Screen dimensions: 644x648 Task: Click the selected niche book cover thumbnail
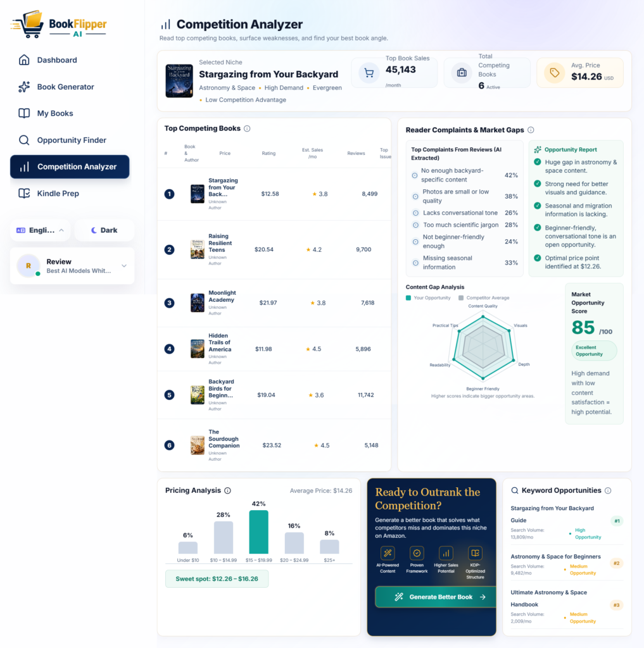point(179,80)
